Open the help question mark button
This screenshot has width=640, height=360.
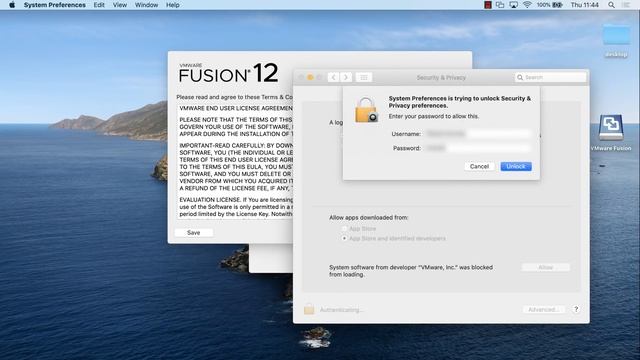coord(576,309)
